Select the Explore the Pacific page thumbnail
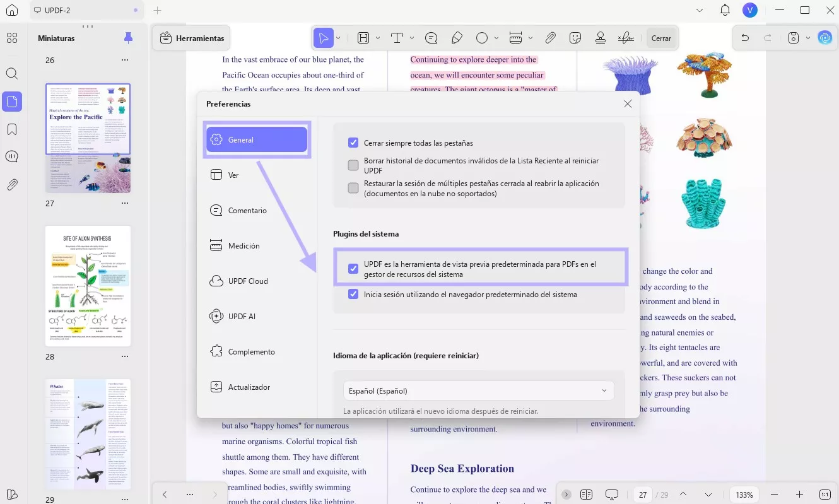The height and width of the screenshot is (504, 839). [x=88, y=138]
